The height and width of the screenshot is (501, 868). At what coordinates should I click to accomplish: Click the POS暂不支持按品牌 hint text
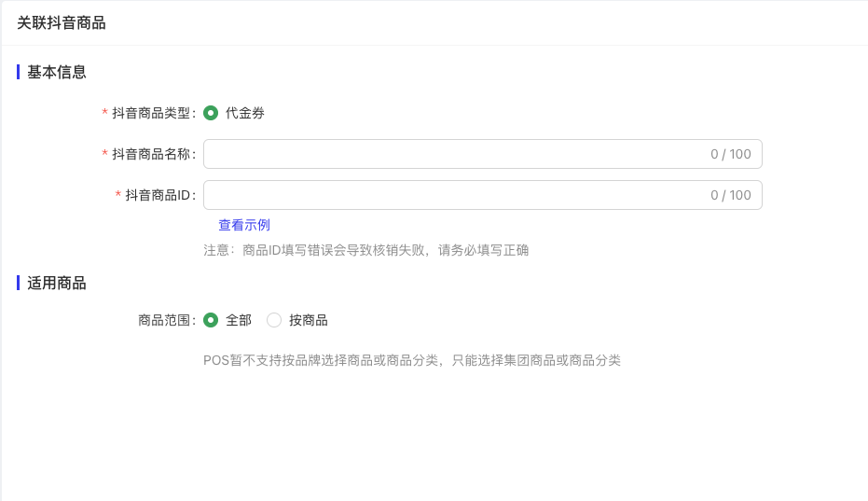coord(412,360)
